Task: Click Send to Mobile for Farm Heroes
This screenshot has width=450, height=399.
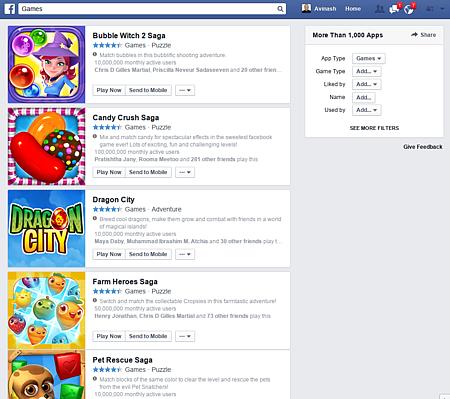Action: (x=148, y=336)
